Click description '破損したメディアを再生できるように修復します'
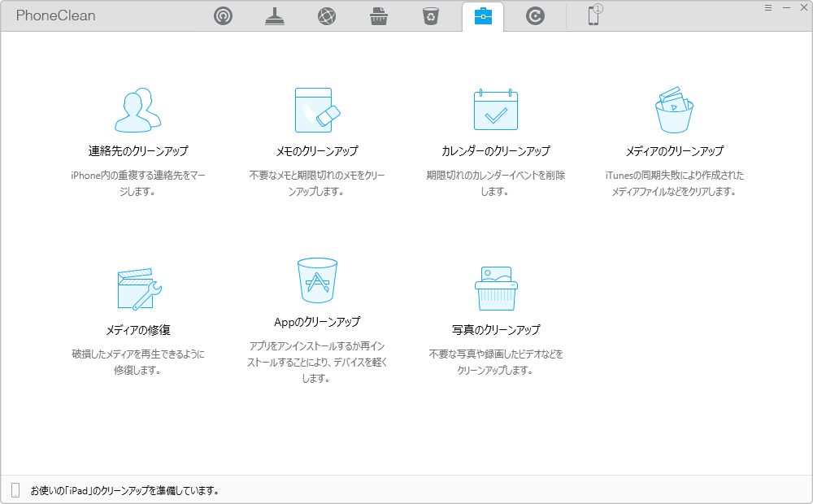 [138, 362]
